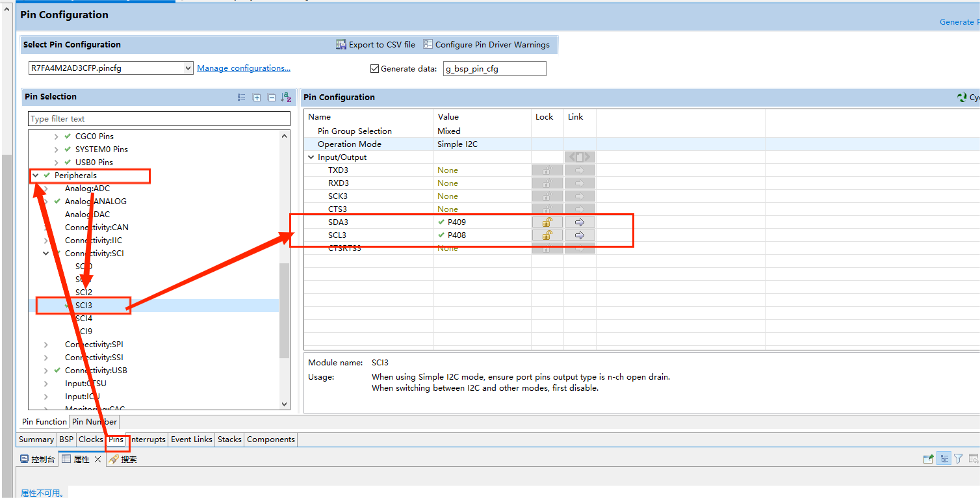Click the SCK3 lock icon

point(547,196)
